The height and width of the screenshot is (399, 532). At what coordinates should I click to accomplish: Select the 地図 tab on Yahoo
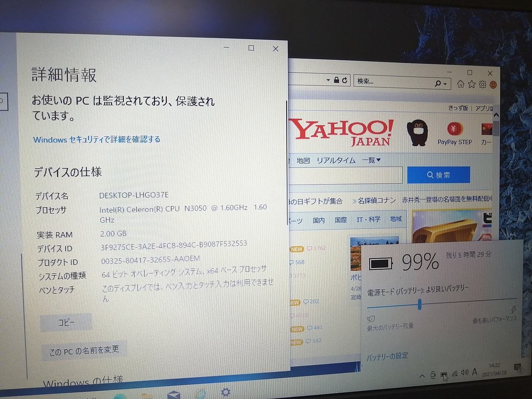point(303,160)
